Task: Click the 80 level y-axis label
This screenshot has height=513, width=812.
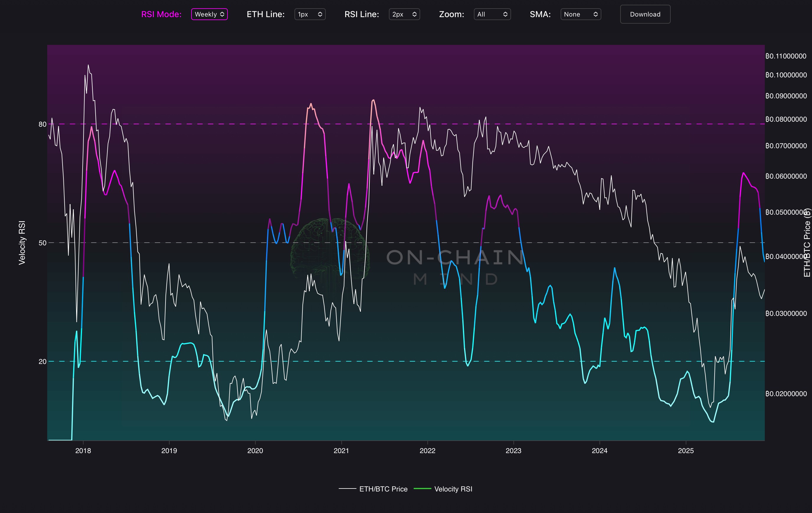Action: click(x=42, y=125)
